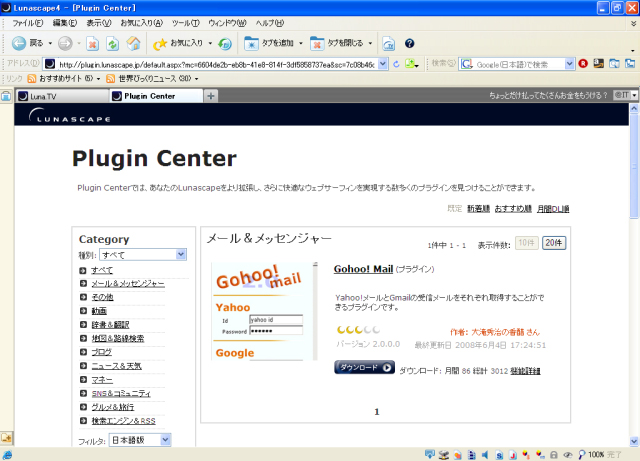Screen dimensions: 640x461
Task: Click the new tab plus button
Action: click(x=211, y=96)
